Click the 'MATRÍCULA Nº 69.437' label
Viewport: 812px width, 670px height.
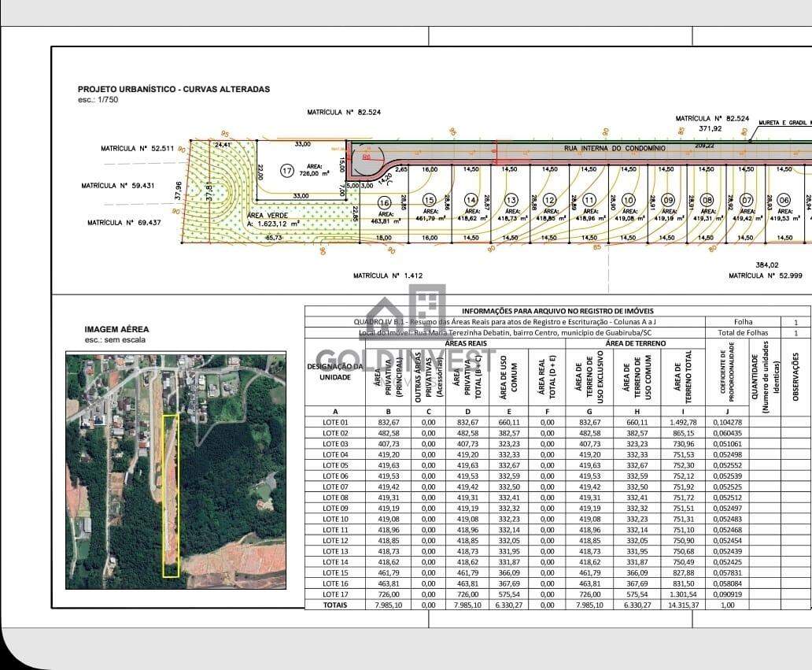tap(124, 223)
